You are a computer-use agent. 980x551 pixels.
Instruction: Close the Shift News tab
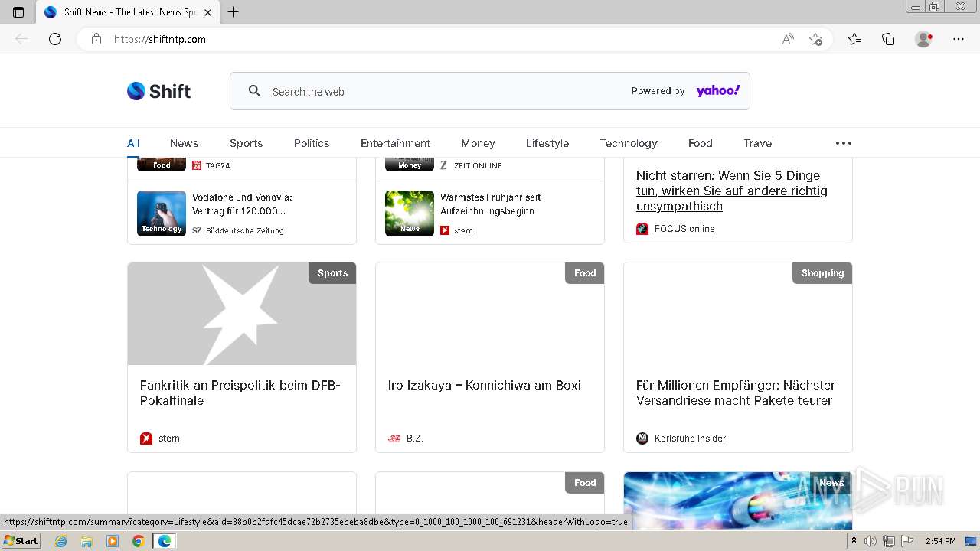[207, 12]
